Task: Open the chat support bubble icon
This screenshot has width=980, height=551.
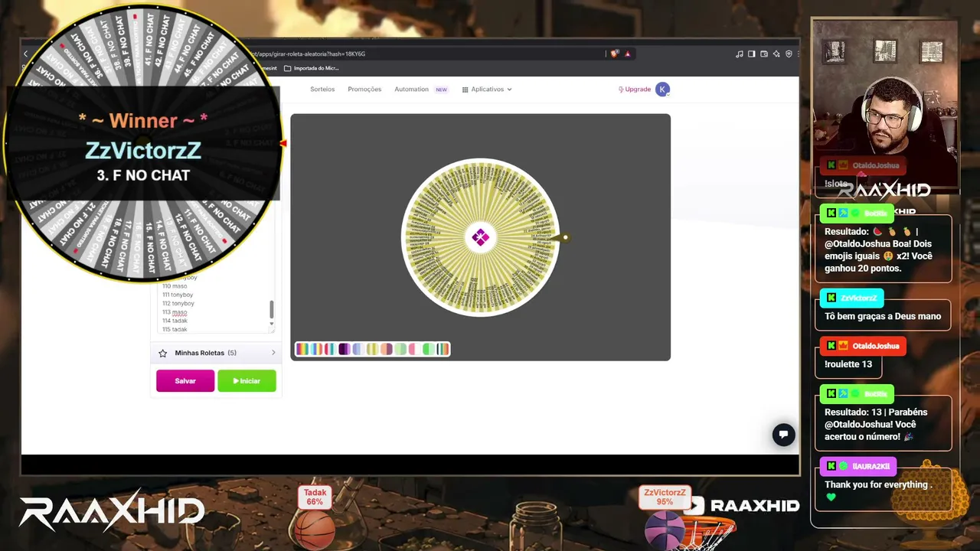Action: tap(783, 435)
